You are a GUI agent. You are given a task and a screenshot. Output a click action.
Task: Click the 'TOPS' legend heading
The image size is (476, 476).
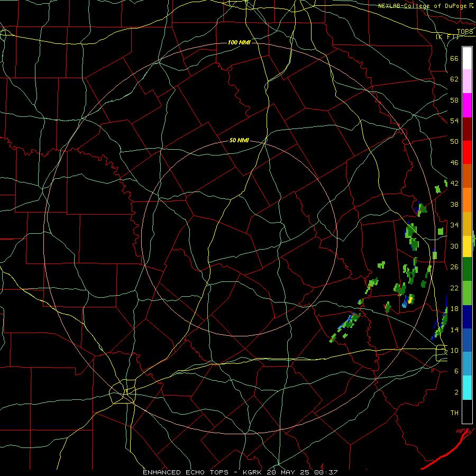465,32
